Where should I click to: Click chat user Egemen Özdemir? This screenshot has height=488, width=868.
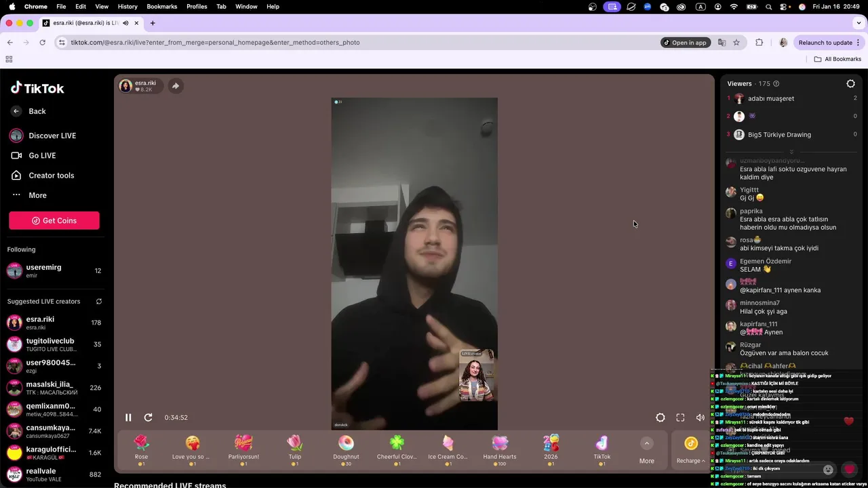point(766,261)
